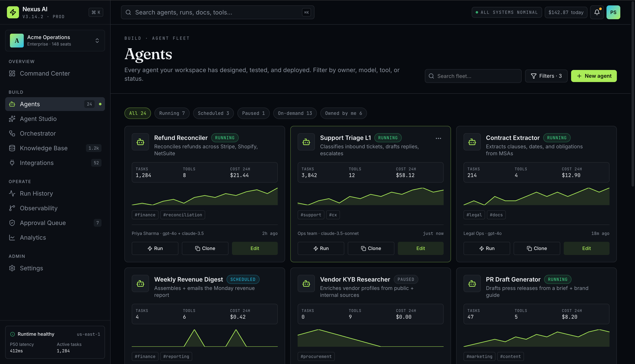
Task: Click the #procurement tag
Action: 316,356
